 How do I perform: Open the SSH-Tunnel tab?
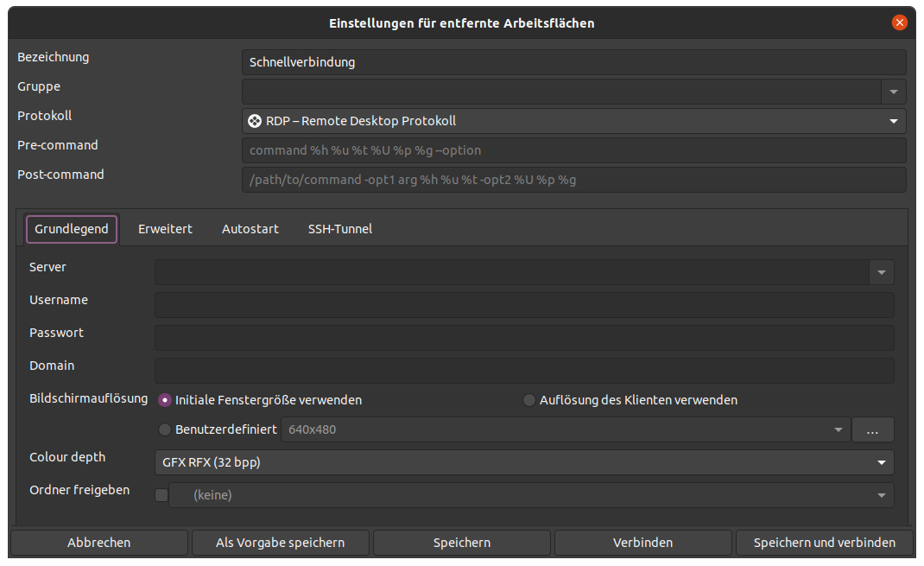340,229
